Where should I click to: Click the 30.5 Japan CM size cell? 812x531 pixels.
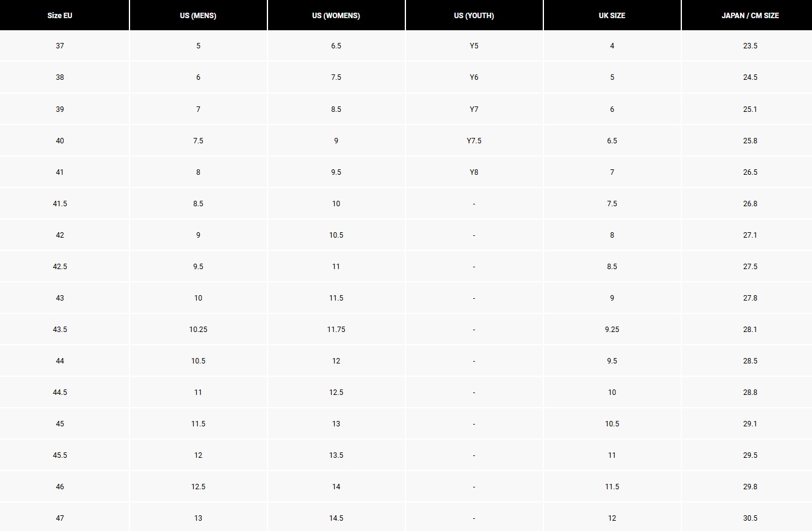750,518
